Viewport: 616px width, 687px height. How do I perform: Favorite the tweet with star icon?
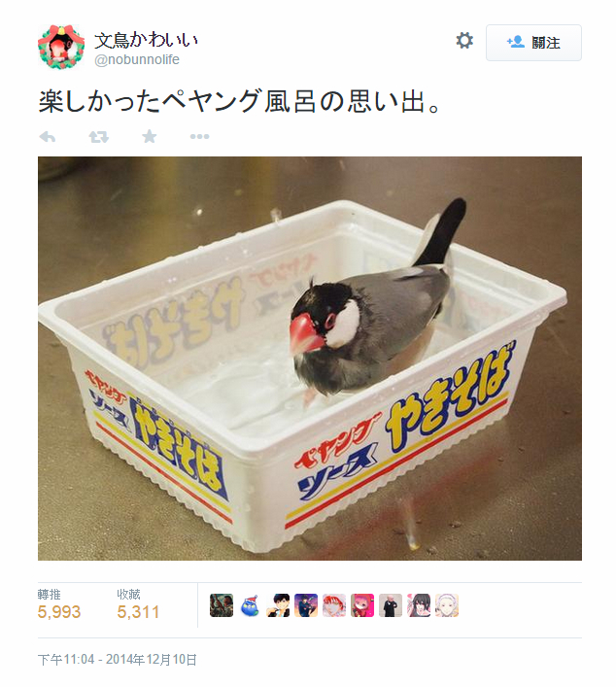[x=150, y=136]
